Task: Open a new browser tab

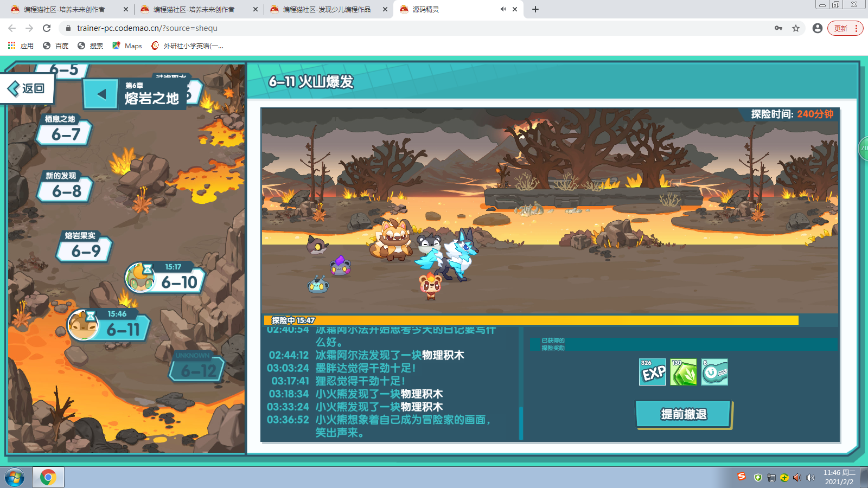Action: click(x=535, y=9)
